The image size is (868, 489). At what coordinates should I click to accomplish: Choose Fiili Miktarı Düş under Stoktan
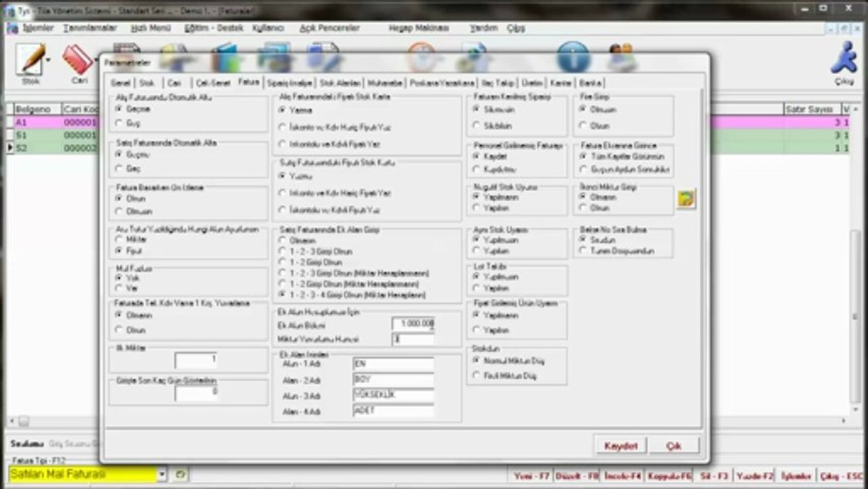476,376
